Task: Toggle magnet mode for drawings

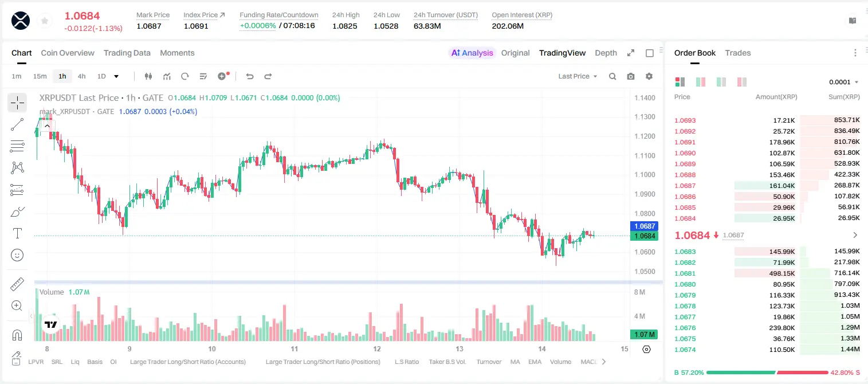Action: pyautogui.click(x=17, y=335)
